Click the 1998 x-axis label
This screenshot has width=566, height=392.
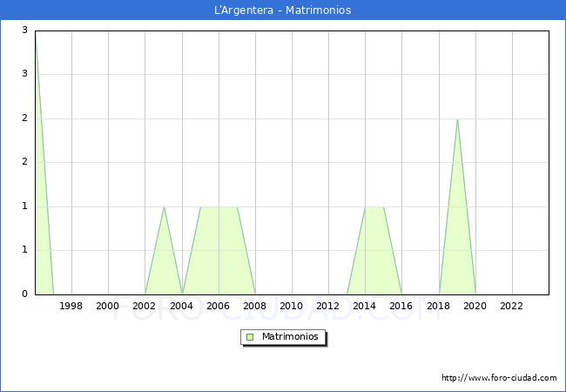click(x=71, y=306)
